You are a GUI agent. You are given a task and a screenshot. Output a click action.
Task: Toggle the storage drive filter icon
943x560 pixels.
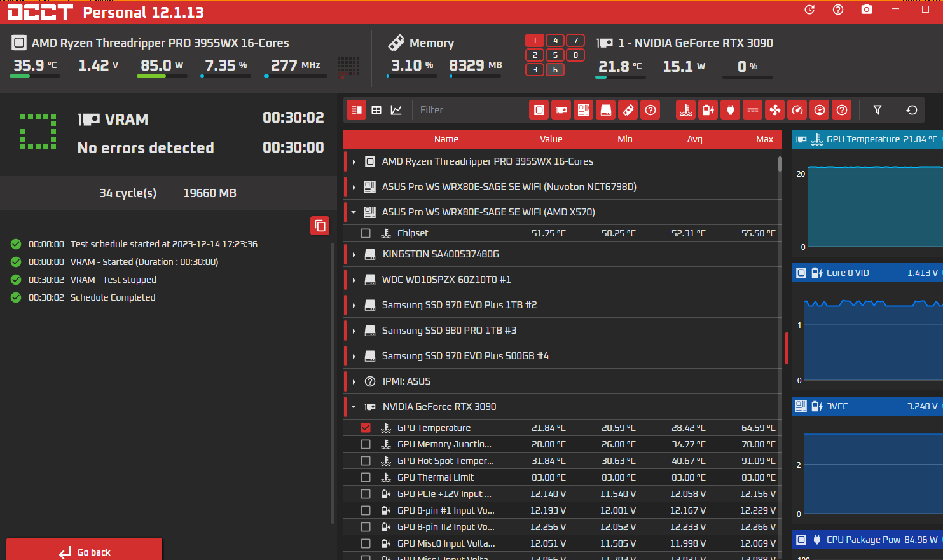[606, 110]
